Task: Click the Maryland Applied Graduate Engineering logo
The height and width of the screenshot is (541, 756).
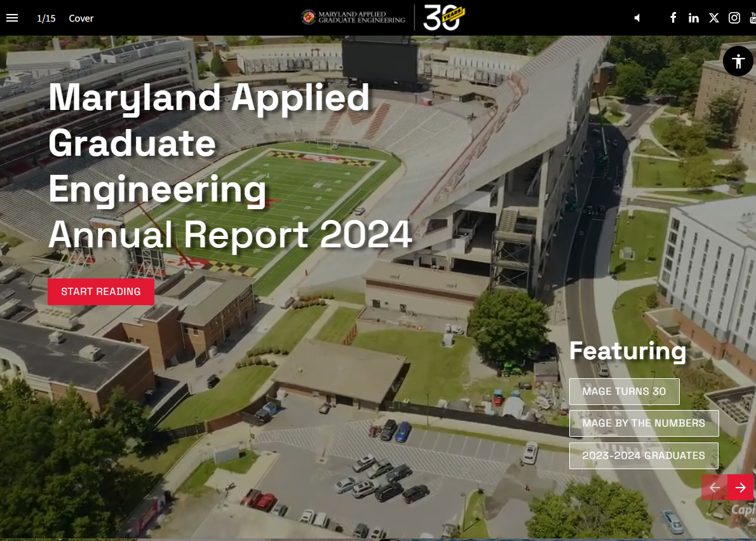Action: click(353, 17)
